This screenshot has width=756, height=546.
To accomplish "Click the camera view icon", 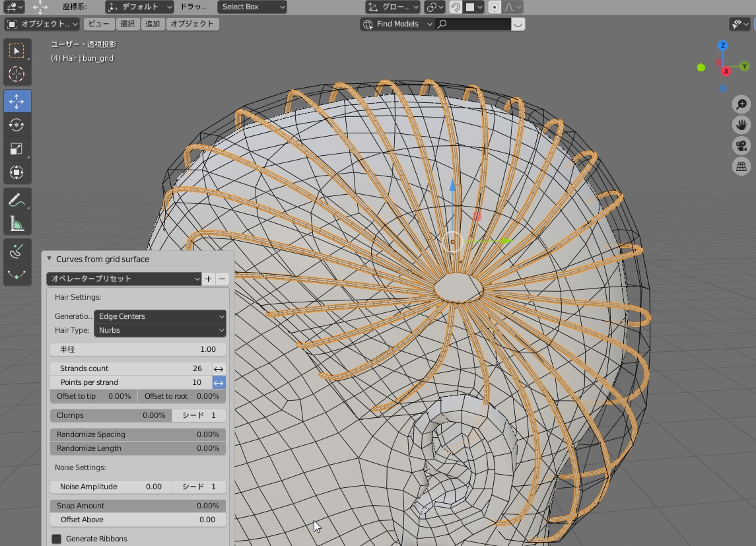I will click(x=741, y=146).
